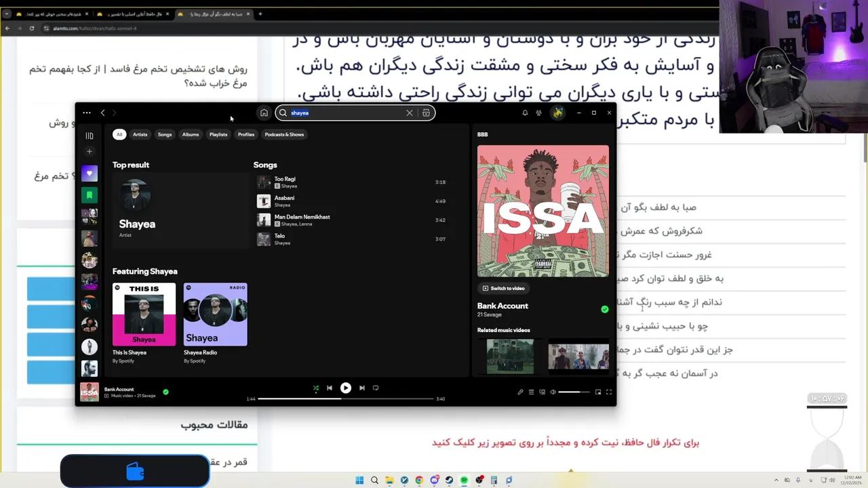Open first related music video thumbnail
The width and height of the screenshot is (868, 488).
510,355
